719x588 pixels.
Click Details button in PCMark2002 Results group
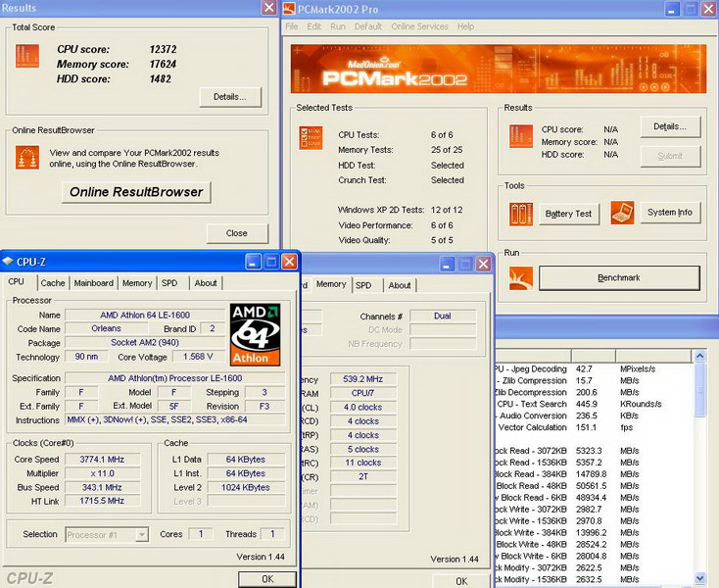[670, 126]
